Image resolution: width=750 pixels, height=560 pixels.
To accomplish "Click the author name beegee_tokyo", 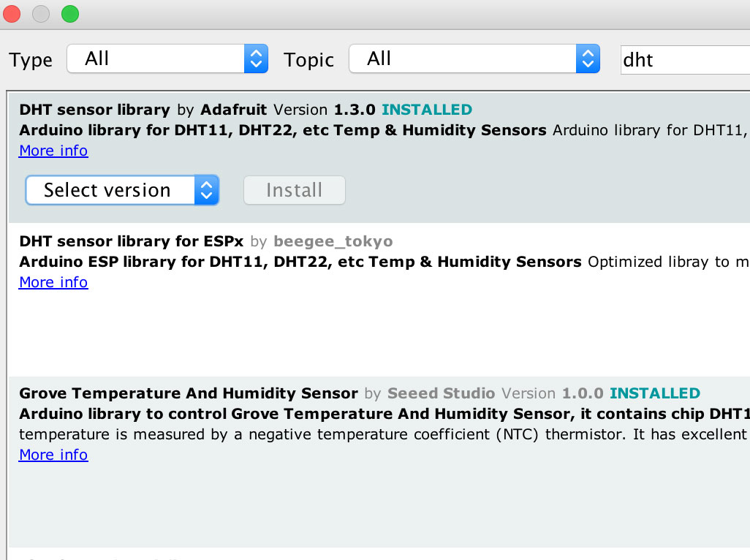I will pyautogui.click(x=333, y=241).
